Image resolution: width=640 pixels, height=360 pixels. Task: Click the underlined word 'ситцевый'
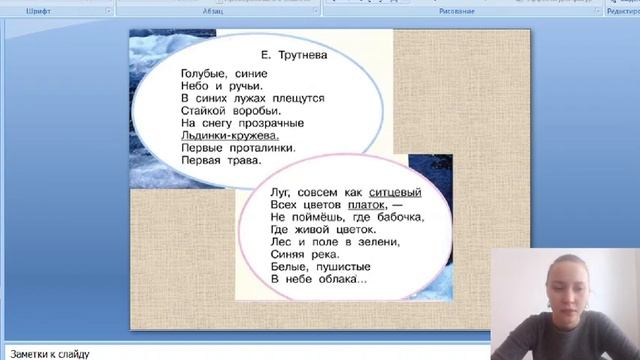(x=395, y=192)
